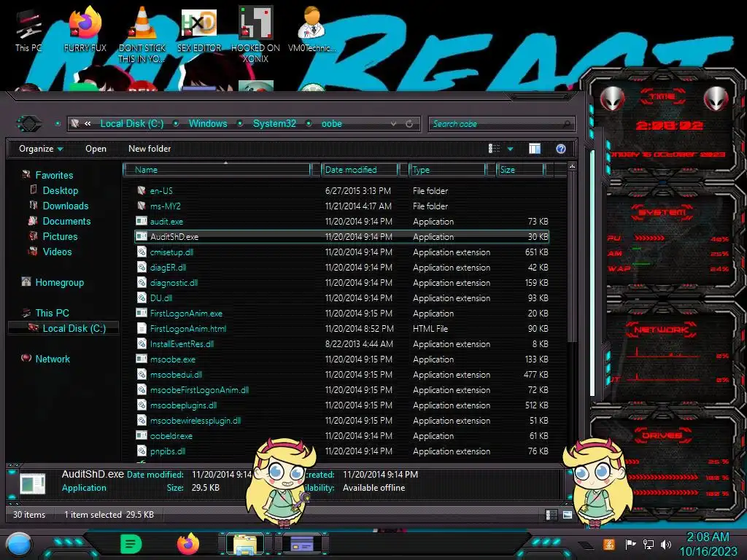Open Pictures in the navigation pane
Image resolution: width=747 pixels, height=560 pixels.
pos(60,236)
